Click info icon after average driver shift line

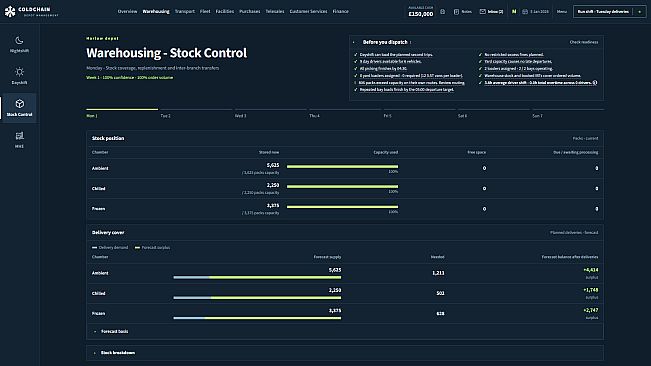tap(595, 83)
